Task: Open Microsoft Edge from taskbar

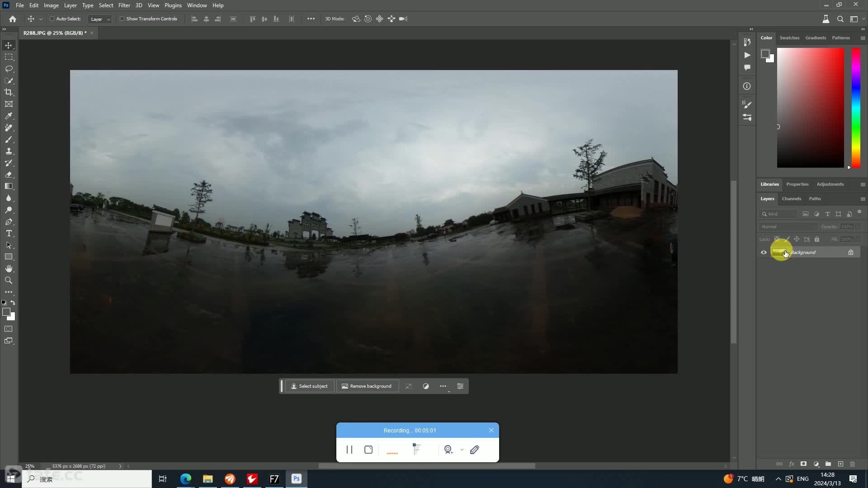Action: click(x=185, y=479)
